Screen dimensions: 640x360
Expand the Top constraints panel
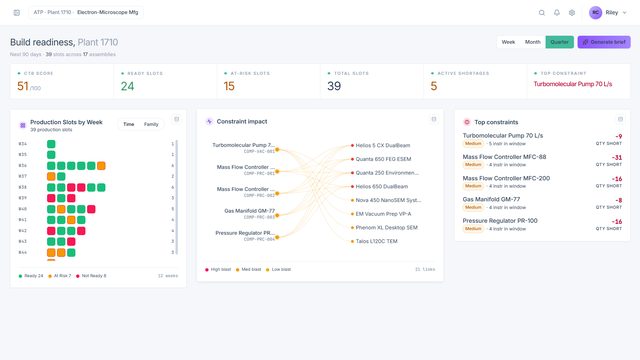pyautogui.click(x=620, y=119)
